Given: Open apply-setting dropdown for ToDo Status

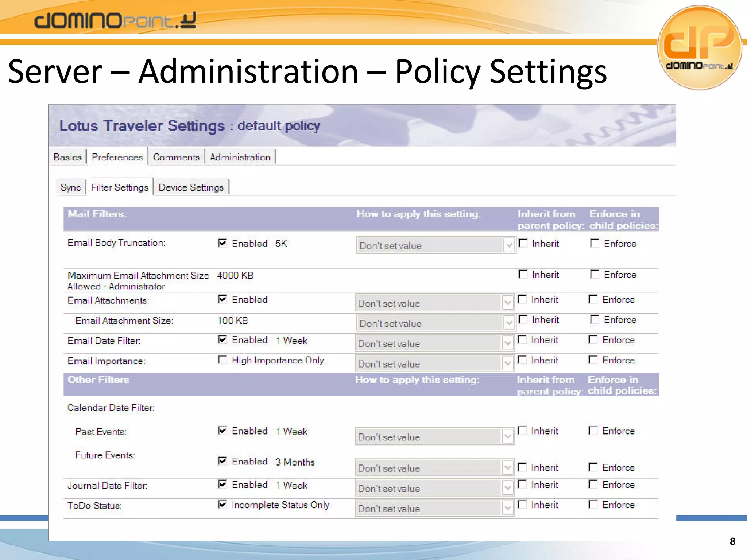Looking at the screenshot, I should click(434, 508).
